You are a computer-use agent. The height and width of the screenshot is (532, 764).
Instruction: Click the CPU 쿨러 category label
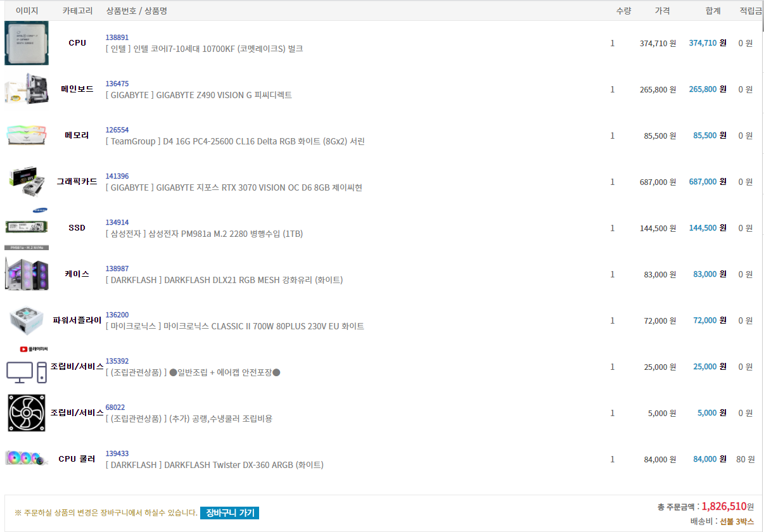77,459
